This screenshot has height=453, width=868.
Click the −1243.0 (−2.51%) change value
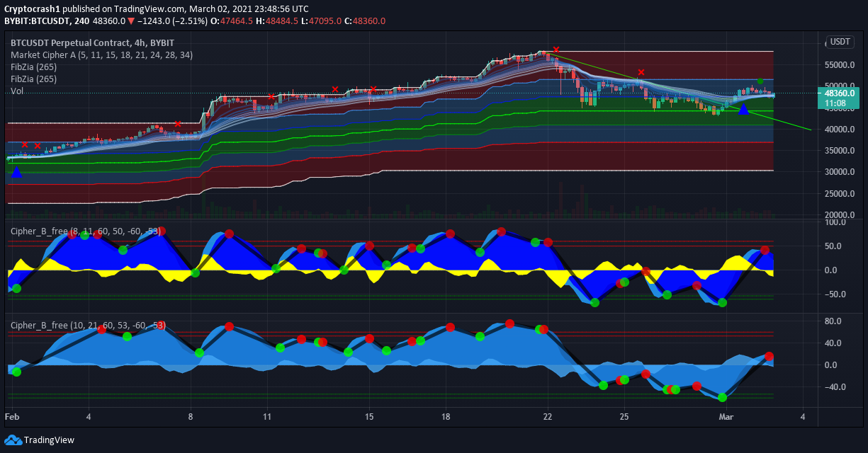point(171,21)
